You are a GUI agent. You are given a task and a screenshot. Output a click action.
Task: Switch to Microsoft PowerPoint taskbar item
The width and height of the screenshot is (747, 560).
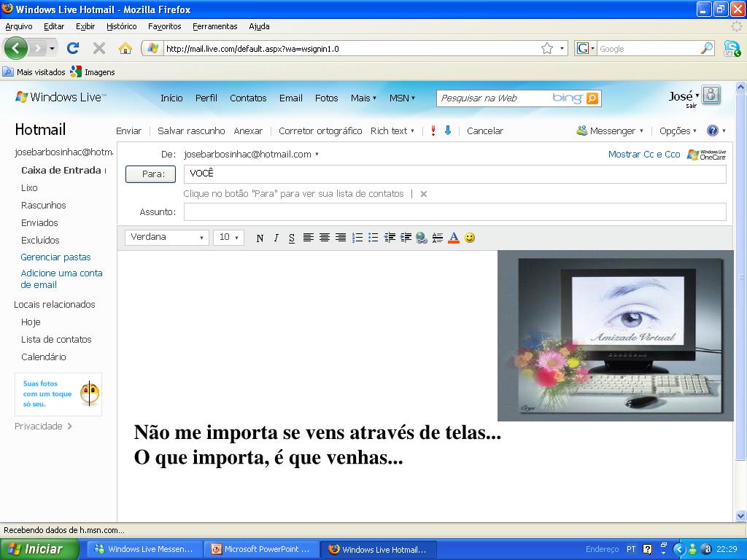pos(262,549)
